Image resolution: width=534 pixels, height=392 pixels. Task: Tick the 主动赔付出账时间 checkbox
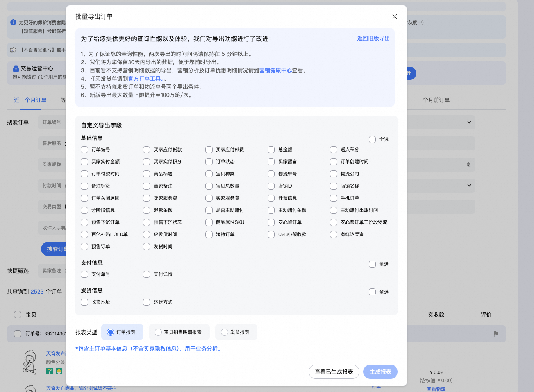click(334, 210)
